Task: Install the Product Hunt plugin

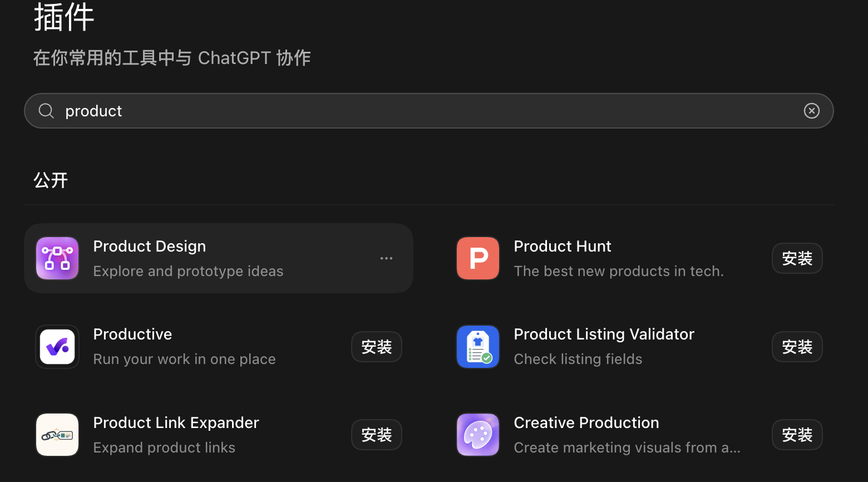Action: (797, 258)
